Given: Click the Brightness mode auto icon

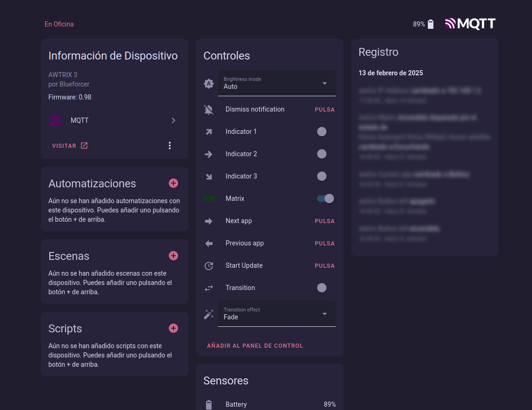Looking at the screenshot, I should [209, 84].
